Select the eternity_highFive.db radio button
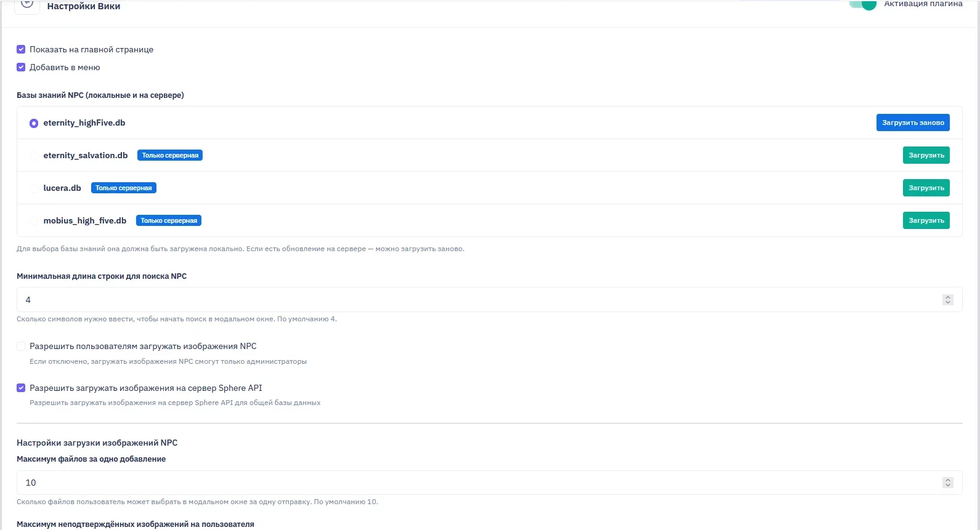The height and width of the screenshot is (530, 980). (34, 123)
